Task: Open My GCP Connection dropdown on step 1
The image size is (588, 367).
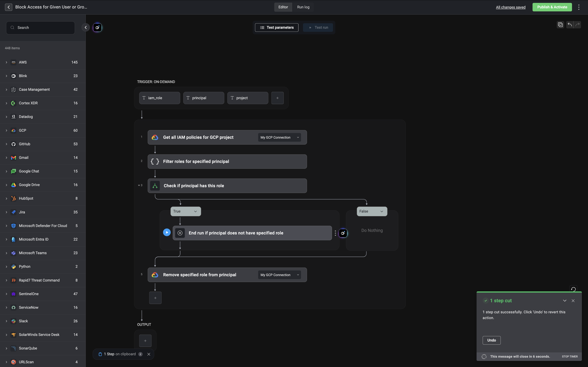Action: (279, 137)
